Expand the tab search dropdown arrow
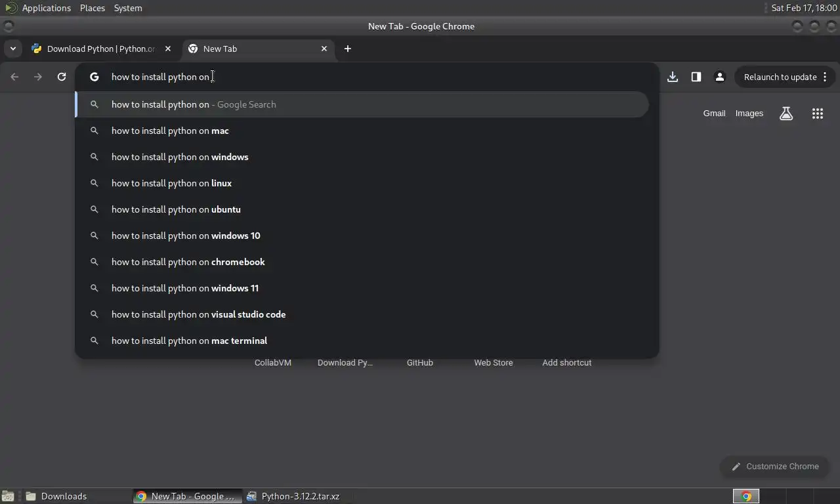This screenshot has height=504, width=840. [x=12, y=49]
